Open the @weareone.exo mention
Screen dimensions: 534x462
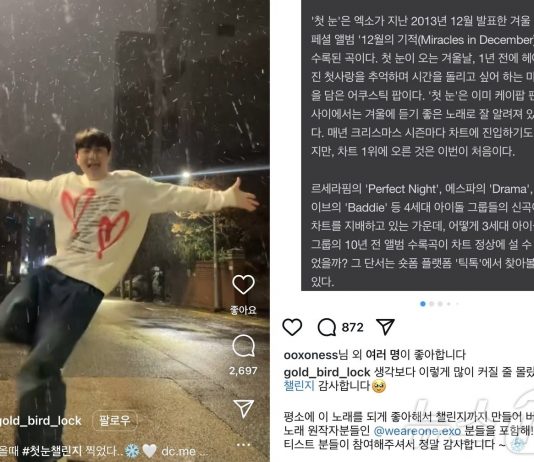(x=417, y=431)
